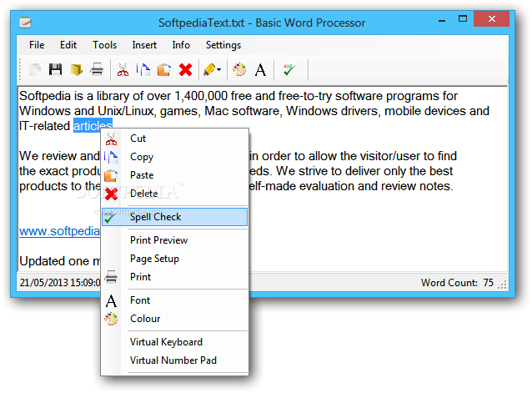Image resolution: width=532 pixels, height=393 pixels.
Task: Click the highlighted word "articles"
Action: [93, 126]
